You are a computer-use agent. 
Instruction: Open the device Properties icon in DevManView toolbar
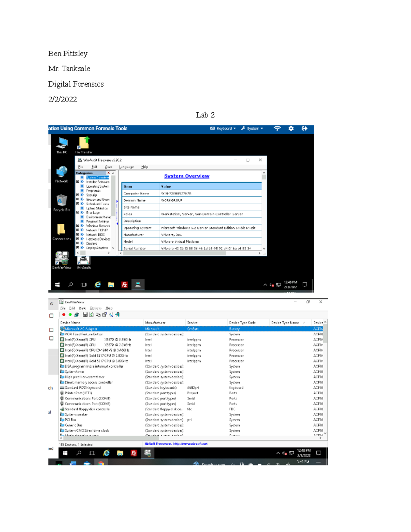[x=105, y=315]
